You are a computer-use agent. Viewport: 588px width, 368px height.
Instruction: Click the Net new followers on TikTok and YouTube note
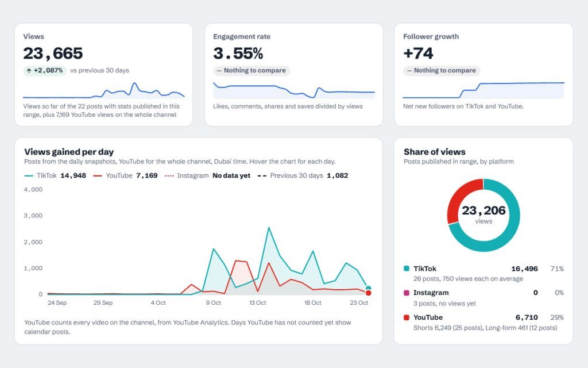(x=463, y=106)
